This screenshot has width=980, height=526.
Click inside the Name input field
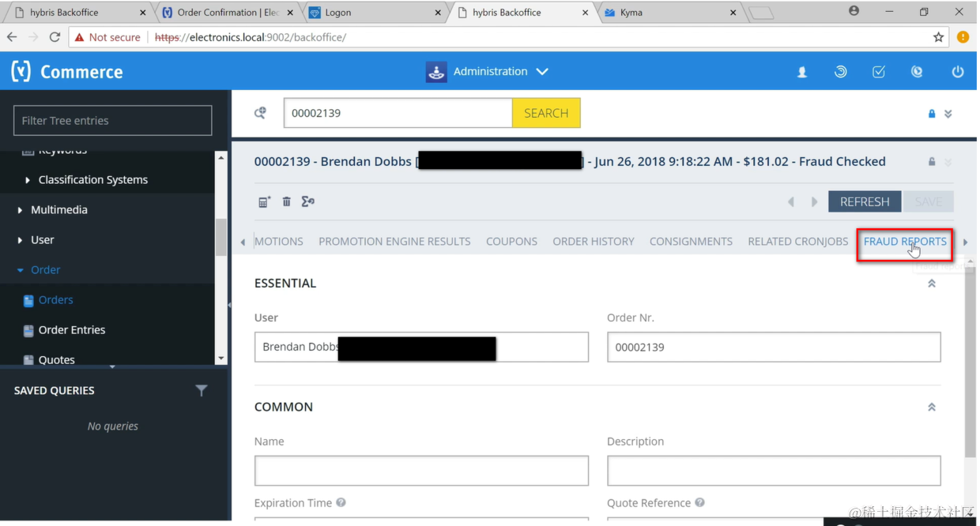(x=421, y=470)
